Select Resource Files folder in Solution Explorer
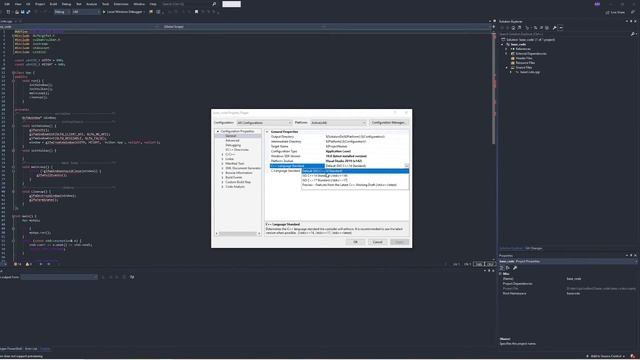Screen dimensions: 640x360 (525, 63)
